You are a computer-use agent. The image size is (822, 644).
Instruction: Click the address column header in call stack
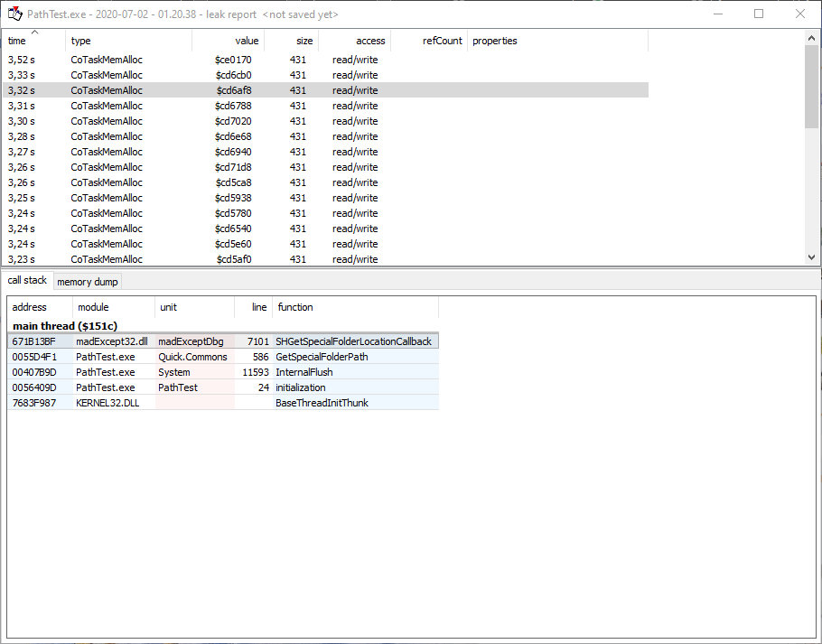coord(40,307)
